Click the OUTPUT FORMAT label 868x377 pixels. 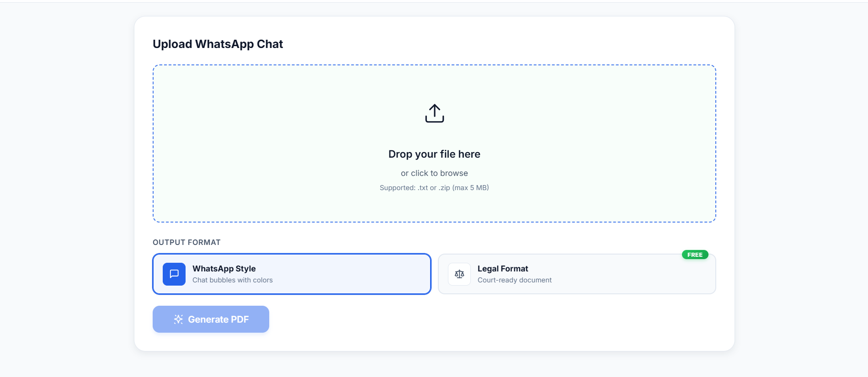(x=186, y=242)
